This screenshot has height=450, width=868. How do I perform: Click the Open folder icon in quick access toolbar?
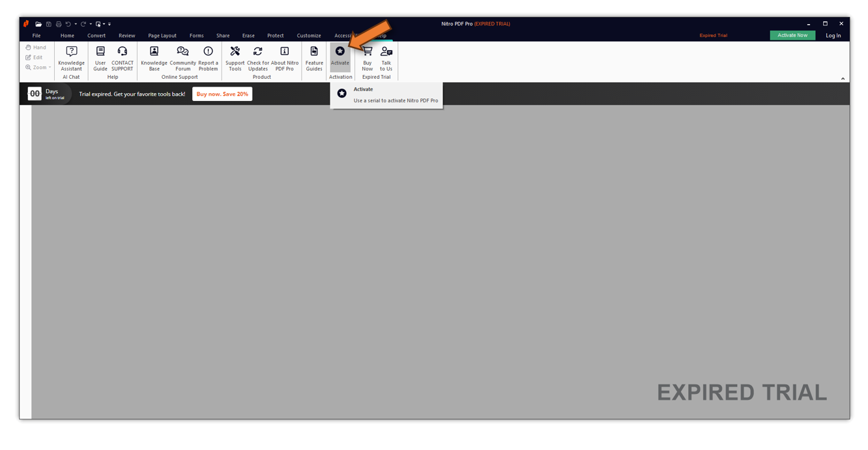(x=38, y=24)
